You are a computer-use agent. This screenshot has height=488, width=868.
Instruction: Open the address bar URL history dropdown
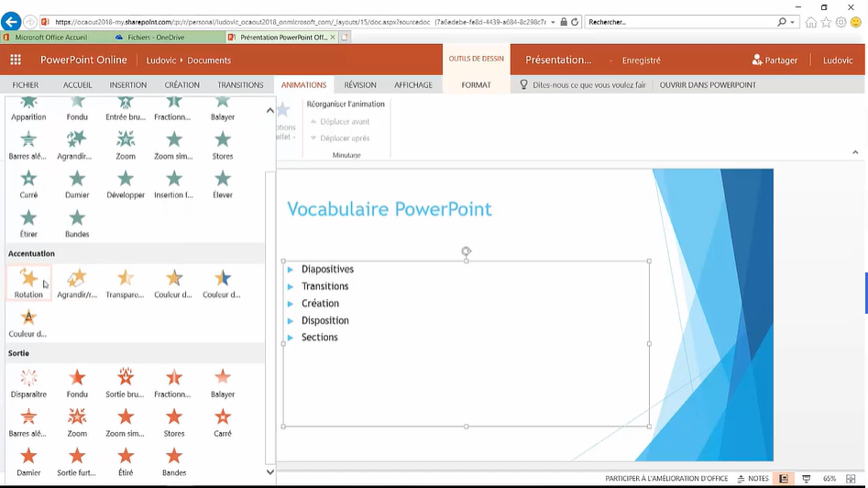[553, 22]
